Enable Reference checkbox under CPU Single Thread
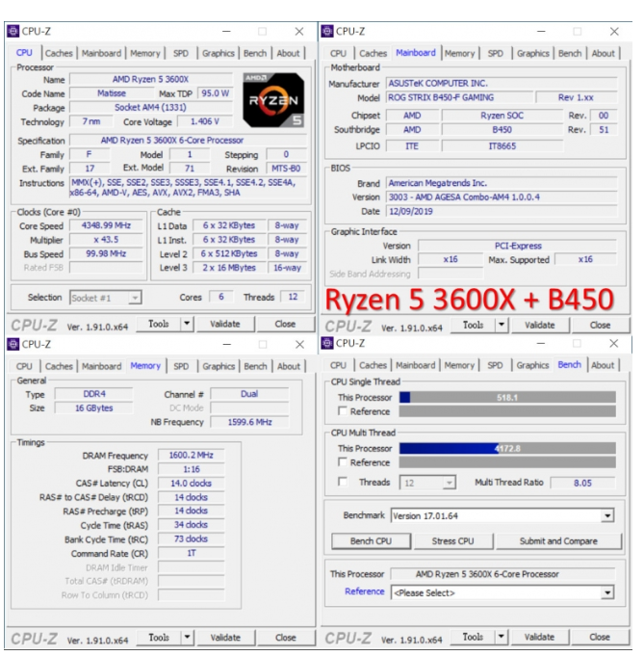644x656 pixels. point(343,410)
